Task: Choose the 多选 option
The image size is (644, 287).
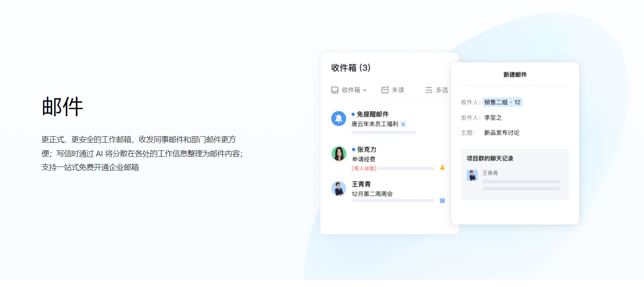Action: click(442, 90)
